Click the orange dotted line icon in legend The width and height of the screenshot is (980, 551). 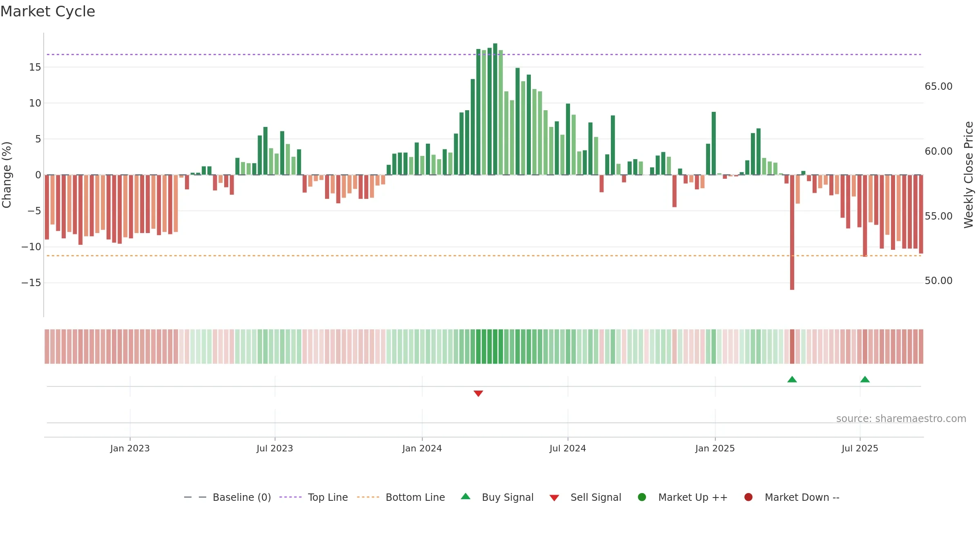point(368,497)
